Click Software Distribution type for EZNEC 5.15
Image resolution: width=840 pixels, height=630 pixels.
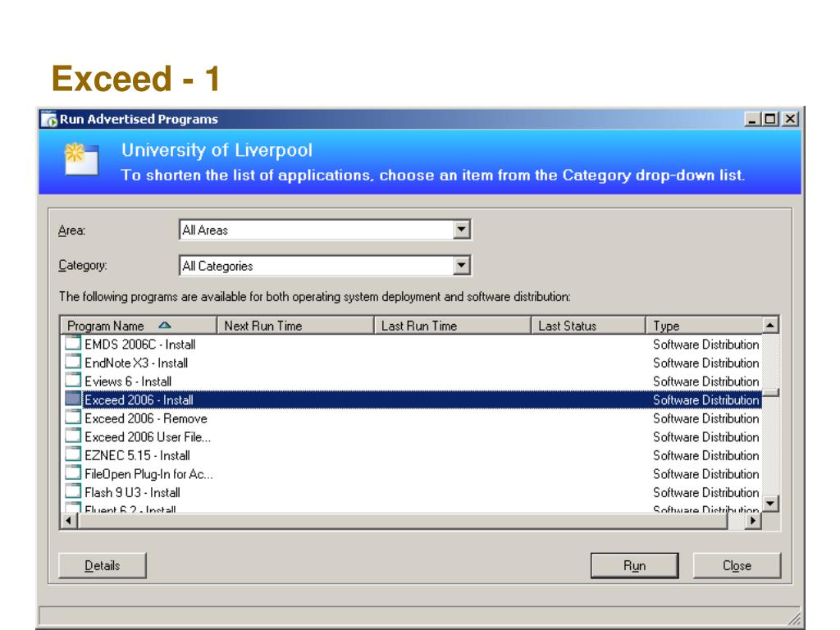pos(705,454)
